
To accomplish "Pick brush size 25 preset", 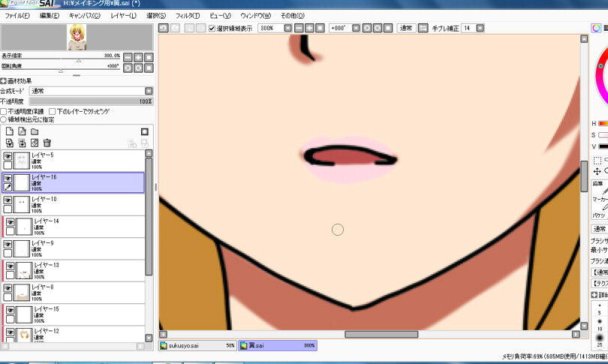I will tap(600, 340).
